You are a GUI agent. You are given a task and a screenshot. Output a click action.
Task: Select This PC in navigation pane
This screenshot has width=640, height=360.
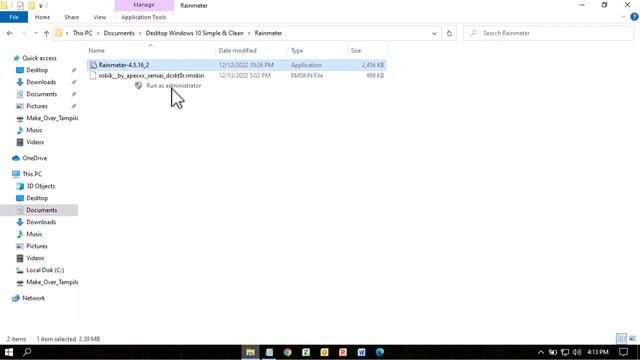pos(32,174)
